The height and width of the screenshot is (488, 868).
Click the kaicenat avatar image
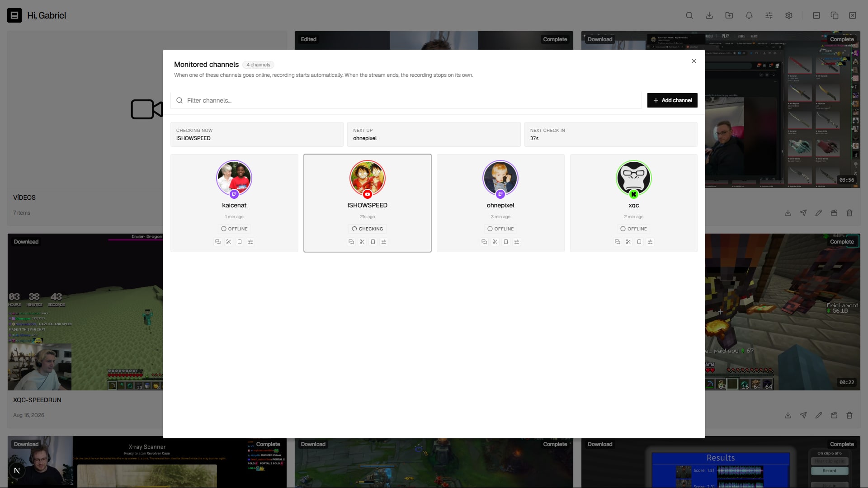234,178
